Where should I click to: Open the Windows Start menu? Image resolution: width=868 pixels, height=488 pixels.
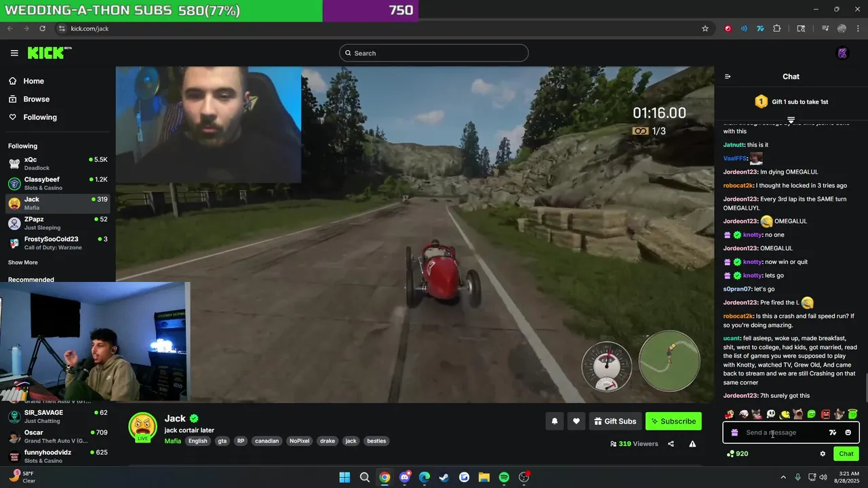pos(344,477)
